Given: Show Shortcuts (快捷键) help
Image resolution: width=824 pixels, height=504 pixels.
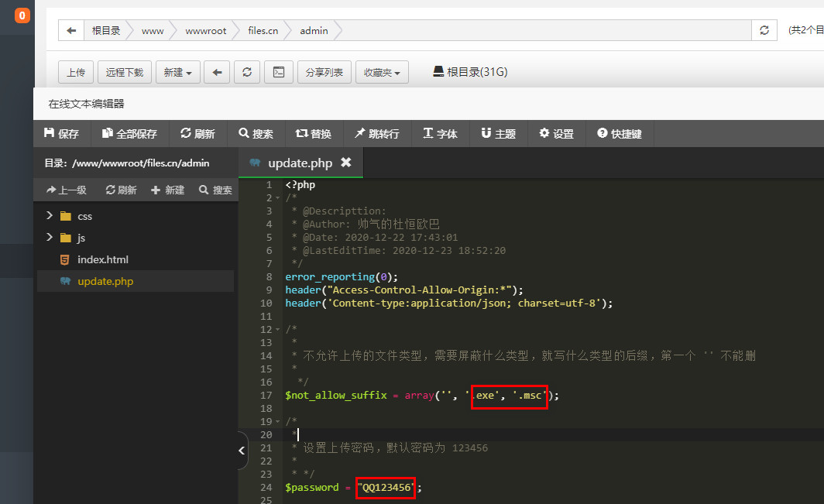Looking at the screenshot, I should coord(620,133).
